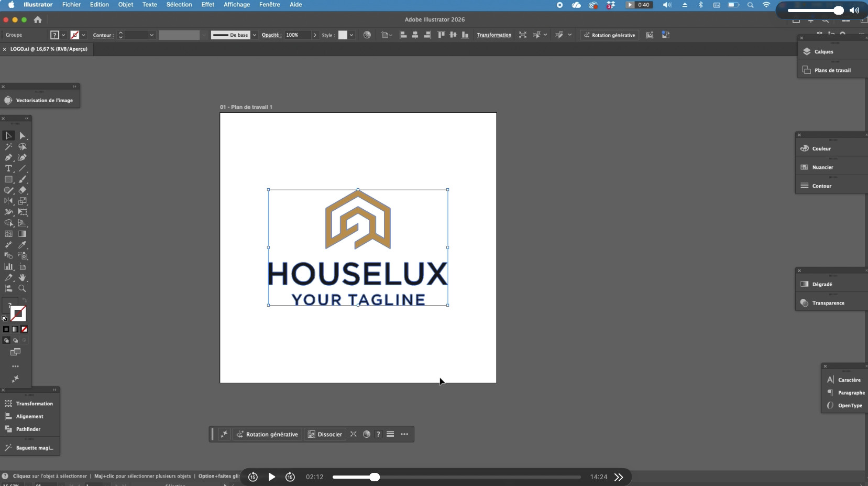Open the fill color dropdown arrow
This screenshot has height=486, width=868.
63,35
